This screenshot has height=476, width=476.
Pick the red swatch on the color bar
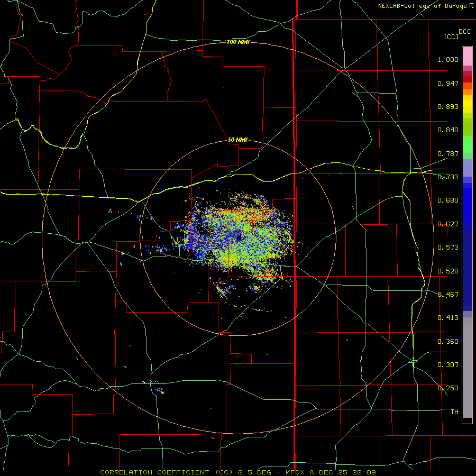[467, 79]
